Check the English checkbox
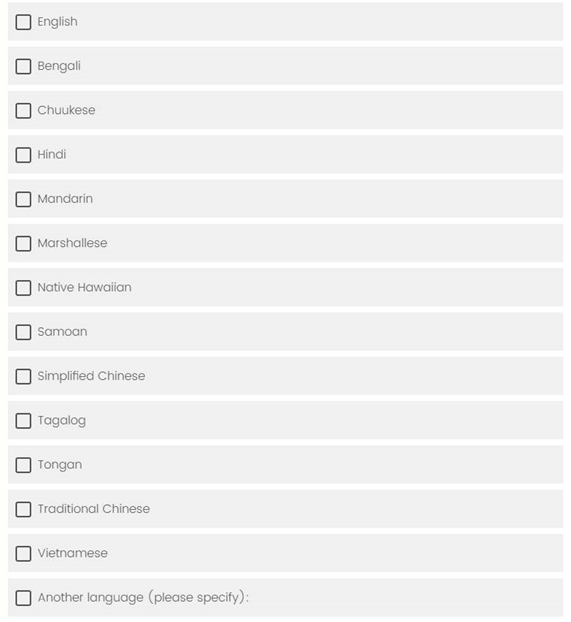 click(23, 22)
